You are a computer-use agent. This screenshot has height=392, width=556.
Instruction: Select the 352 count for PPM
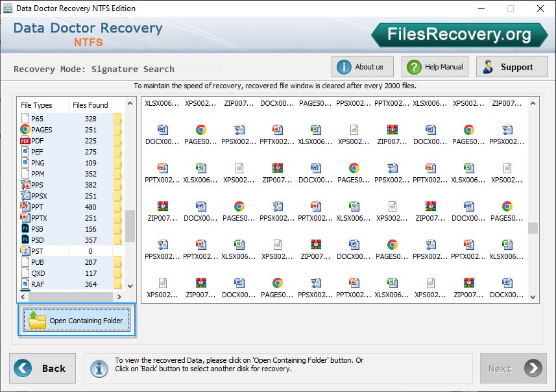[x=90, y=174]
